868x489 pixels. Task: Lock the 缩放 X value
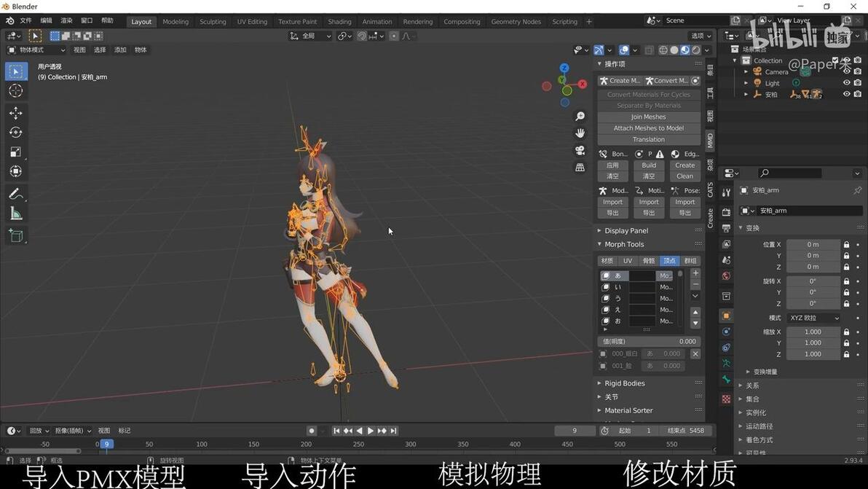tap(846, 332)
